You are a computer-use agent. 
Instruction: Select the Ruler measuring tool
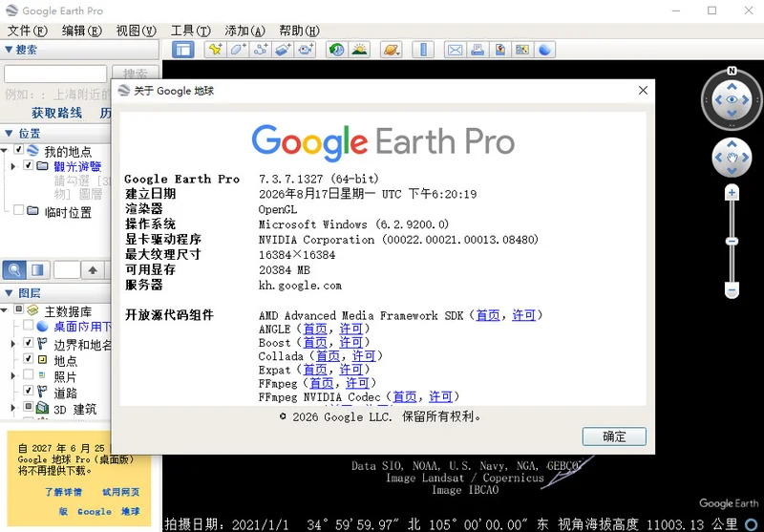point(423,50)
